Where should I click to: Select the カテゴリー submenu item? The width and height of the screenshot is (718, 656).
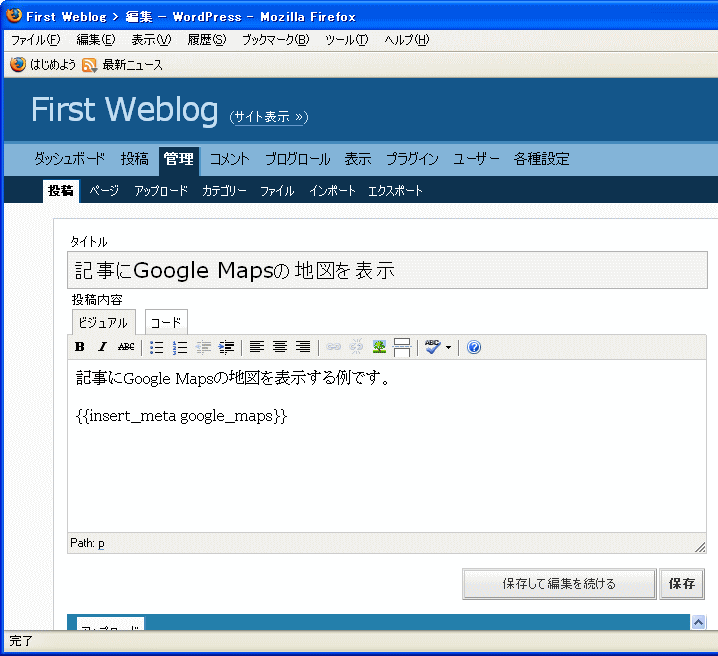tap(224, 190)
